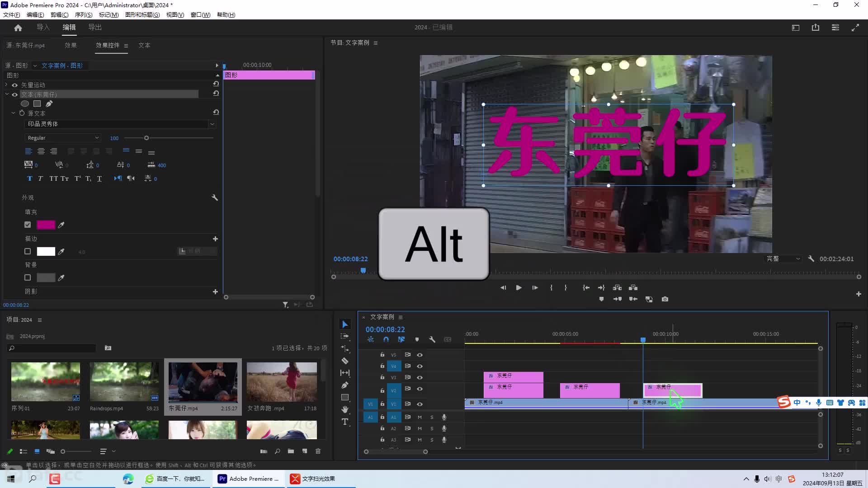Image resolution: width=868 pixels, height=488 pixels.
Task: Open button editor plus in monitor
Action: [859, 294]
